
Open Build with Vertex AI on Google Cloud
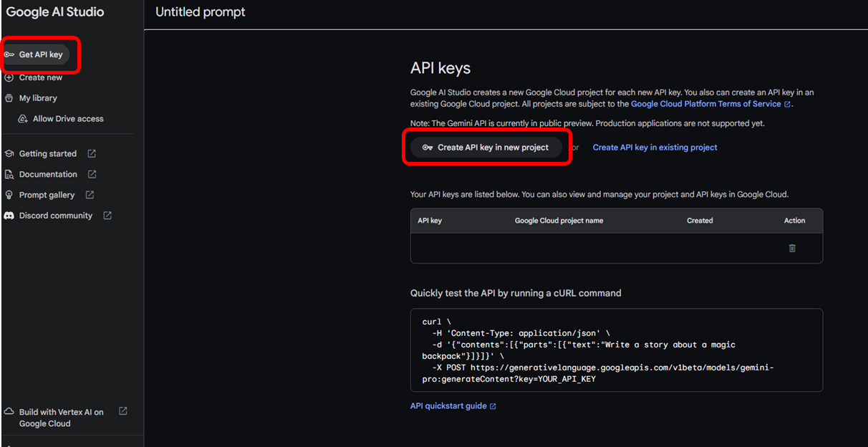click(62, 418)
